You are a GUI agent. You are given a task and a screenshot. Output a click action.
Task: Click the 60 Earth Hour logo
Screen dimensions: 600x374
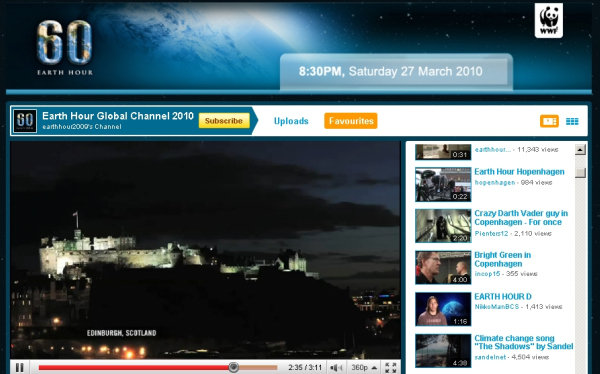(65, 47)
